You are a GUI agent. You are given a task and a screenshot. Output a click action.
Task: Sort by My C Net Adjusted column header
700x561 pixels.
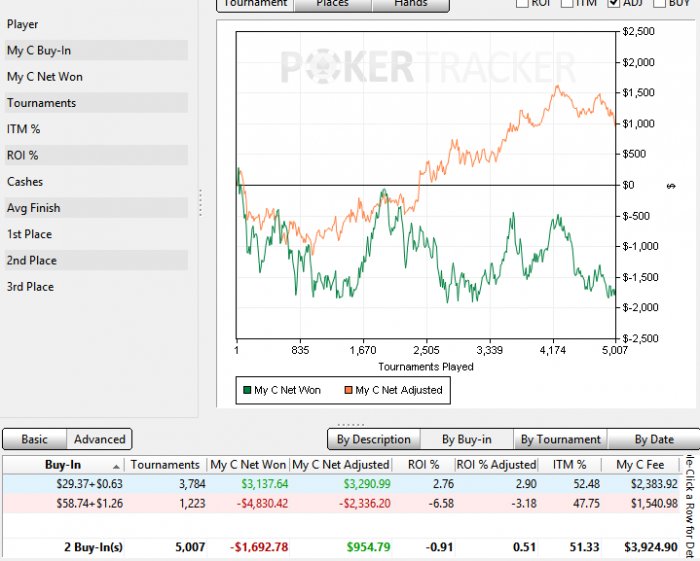[341, 465]
